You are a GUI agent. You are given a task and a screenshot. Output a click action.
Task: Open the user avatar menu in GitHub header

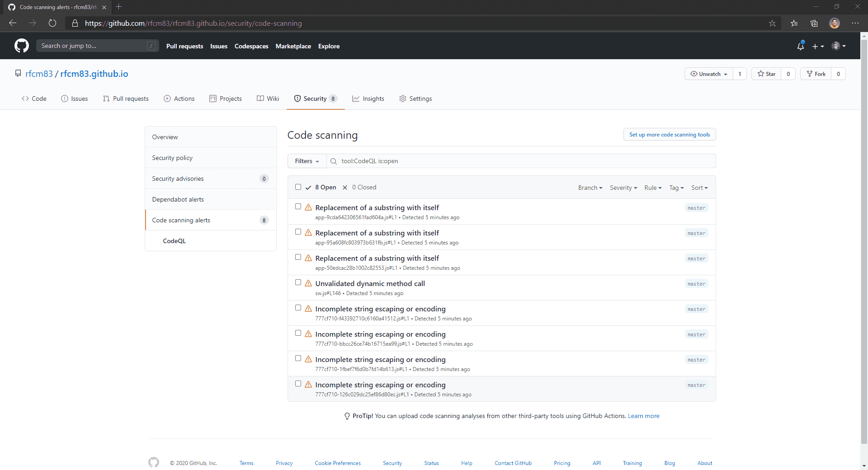point(839,46)
